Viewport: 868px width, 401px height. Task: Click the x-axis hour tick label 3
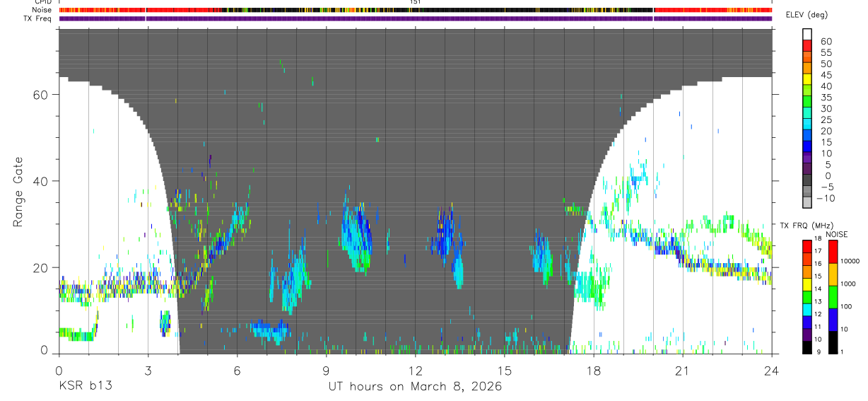tap(148, 371)
